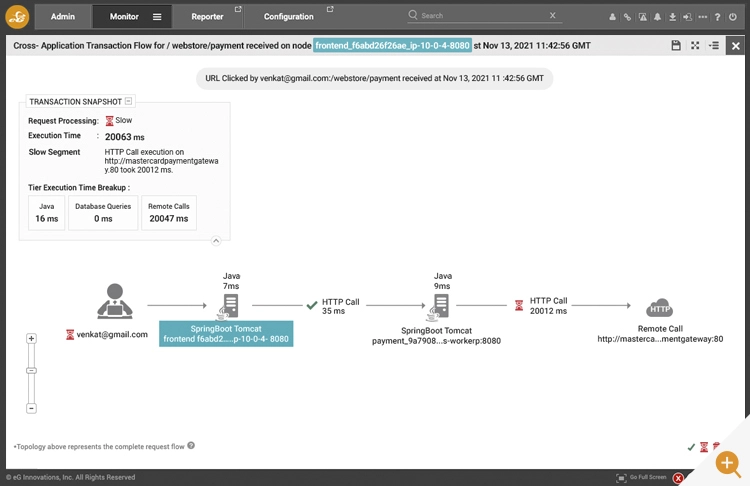Viewport: 750px width, 486px height.
Task: Collapse the Transaction Snapshot minus box
Action: point(128,101)
